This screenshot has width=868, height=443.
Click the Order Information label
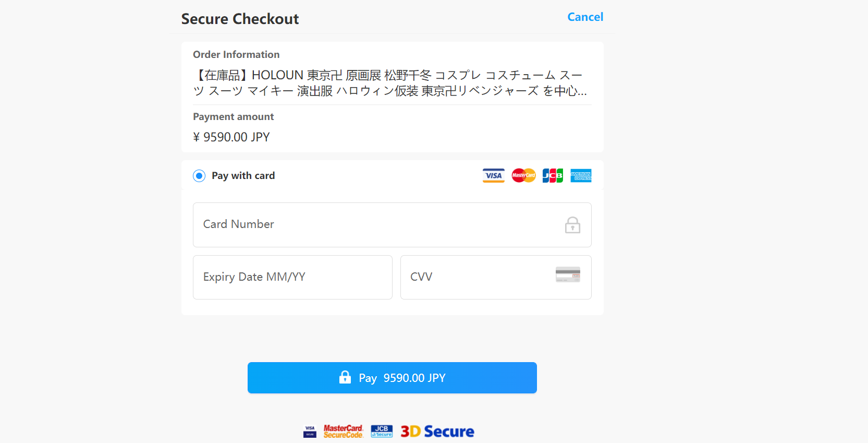click(x=236, y=55)
